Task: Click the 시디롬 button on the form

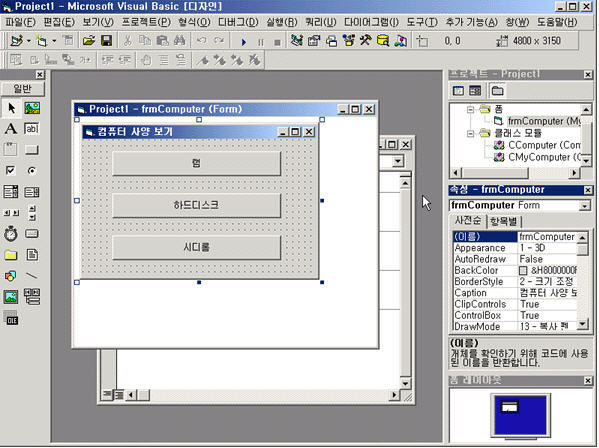Action: coord(196,247)
